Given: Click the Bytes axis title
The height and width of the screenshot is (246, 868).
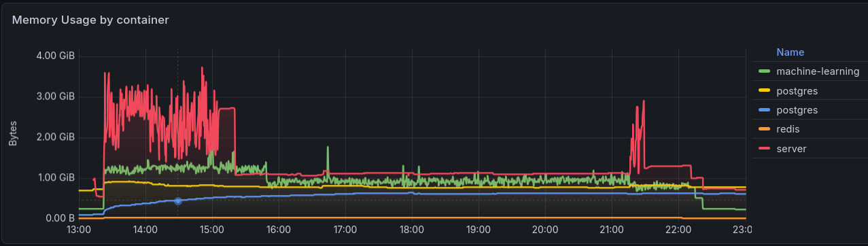Looking at the screenshot, I should pyautogui.click(x=13, y=133).
